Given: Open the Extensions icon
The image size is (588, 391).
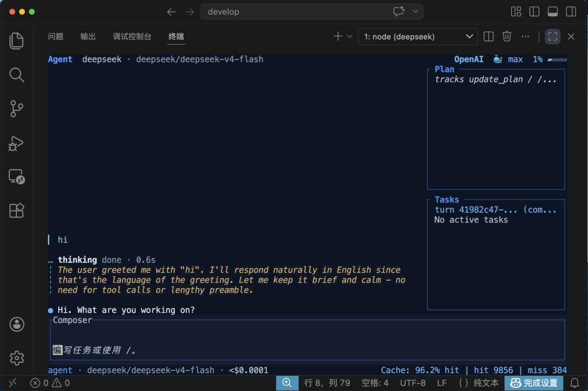Looking at the screenshot, I should tap(16, 210).
